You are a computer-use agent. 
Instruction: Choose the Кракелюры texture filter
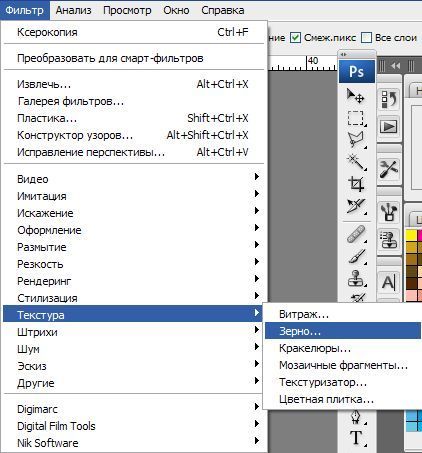[x=343, y=348]
